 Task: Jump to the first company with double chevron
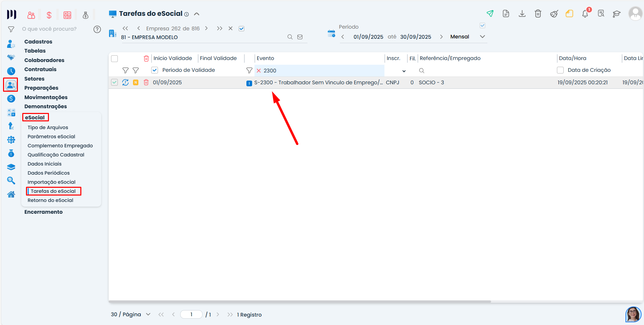point(125,28)
